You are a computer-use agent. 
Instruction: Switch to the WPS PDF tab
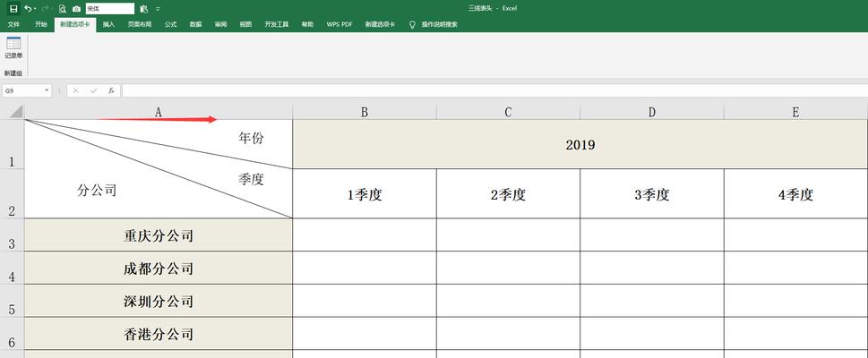point(339,24)
